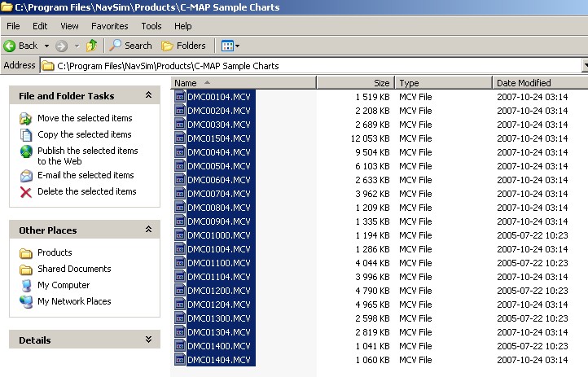Click the Move the selected items icon
This screenshot has width=588, height=377.
click(25, 118)
